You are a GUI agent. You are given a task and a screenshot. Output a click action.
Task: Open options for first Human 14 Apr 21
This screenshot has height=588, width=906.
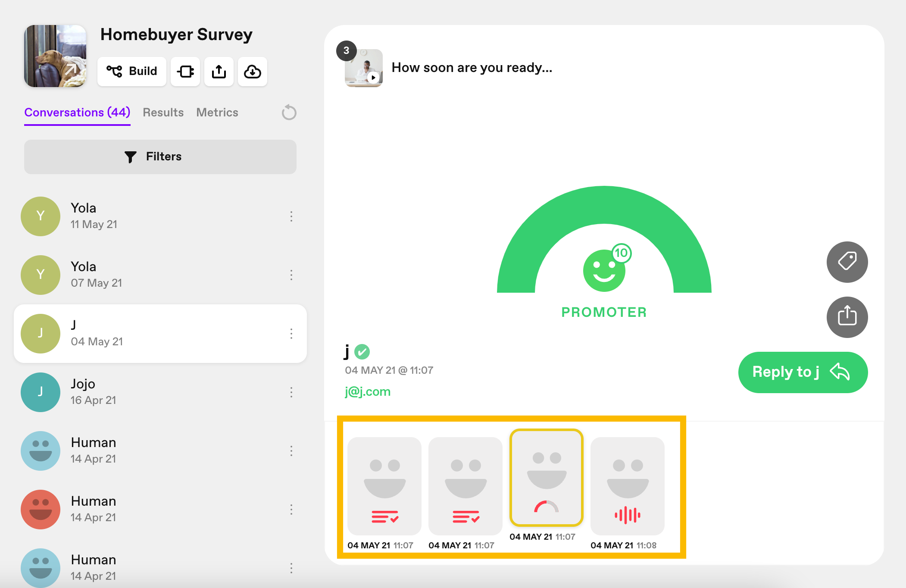pyautogui.click(x=291, y=451)
